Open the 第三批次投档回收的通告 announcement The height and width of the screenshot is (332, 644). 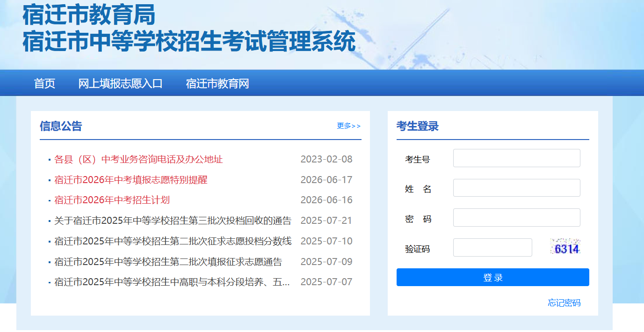[173, 221]
